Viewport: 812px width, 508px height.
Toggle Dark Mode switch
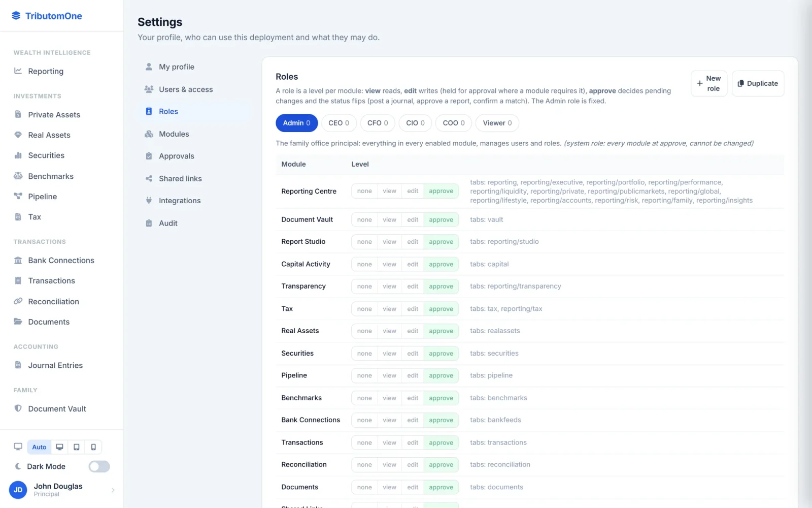(99, 466)
